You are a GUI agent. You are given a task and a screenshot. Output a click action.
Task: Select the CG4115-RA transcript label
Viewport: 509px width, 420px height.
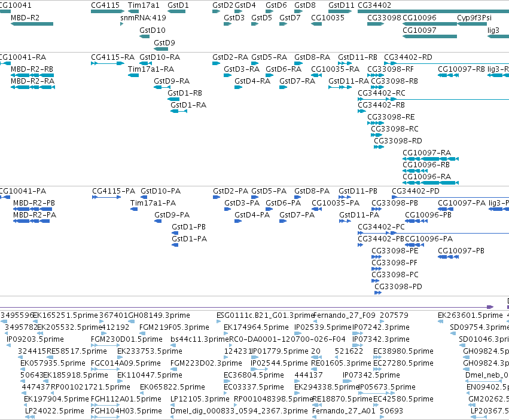pos(112,57)
